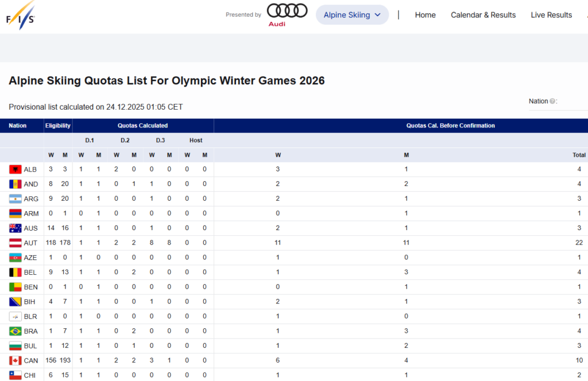Click the Nation help question mark icon

pyautogui.click(x=552, y=102)
